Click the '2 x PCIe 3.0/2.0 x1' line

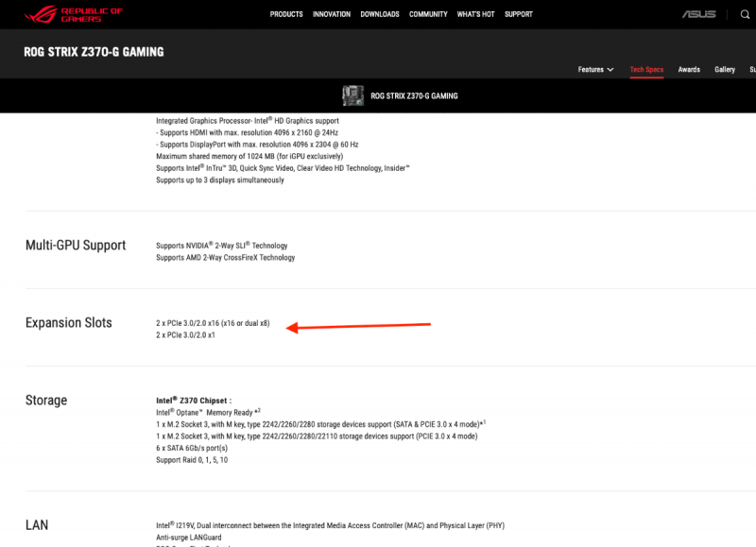click(185, 335)
